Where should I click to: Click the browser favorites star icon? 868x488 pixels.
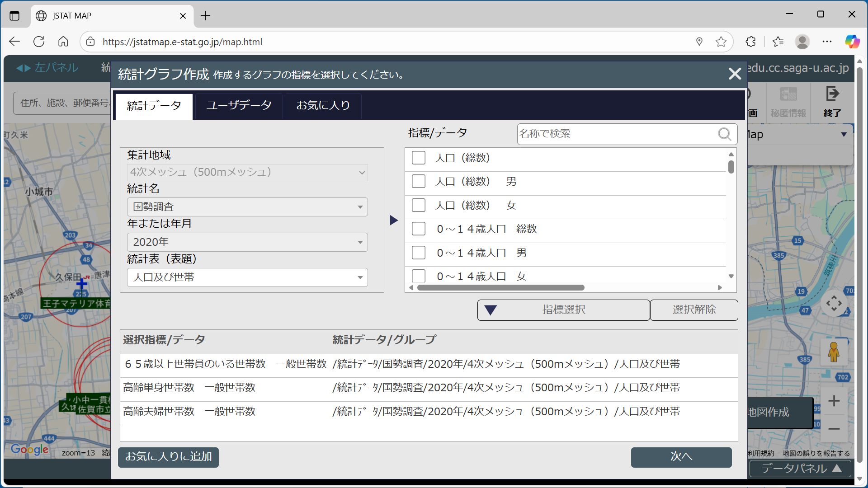click(721, 42)
